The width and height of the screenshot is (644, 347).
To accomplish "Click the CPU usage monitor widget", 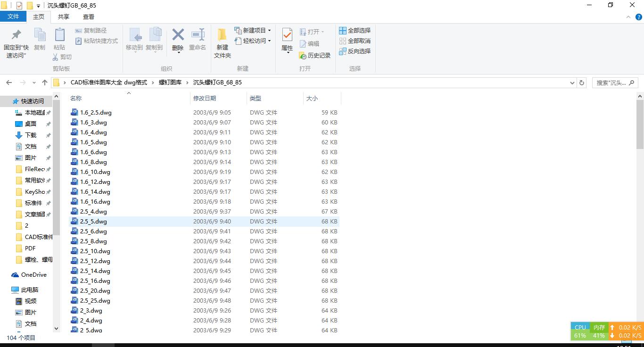I will click(580, 331).
